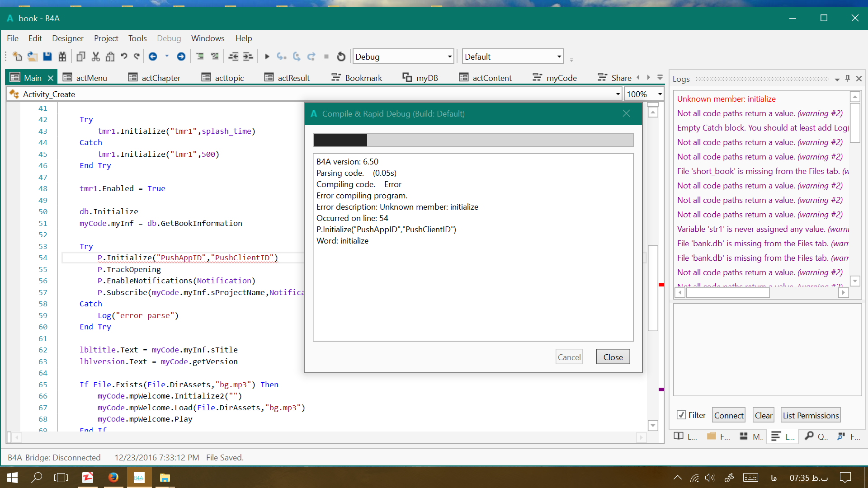Click the Navigate backward blue arrow

click(x=153, y=56)
